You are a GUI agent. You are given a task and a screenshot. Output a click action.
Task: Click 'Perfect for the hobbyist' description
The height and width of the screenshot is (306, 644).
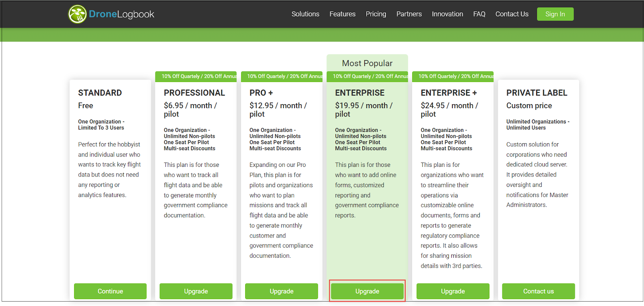(x=109, y=170)
